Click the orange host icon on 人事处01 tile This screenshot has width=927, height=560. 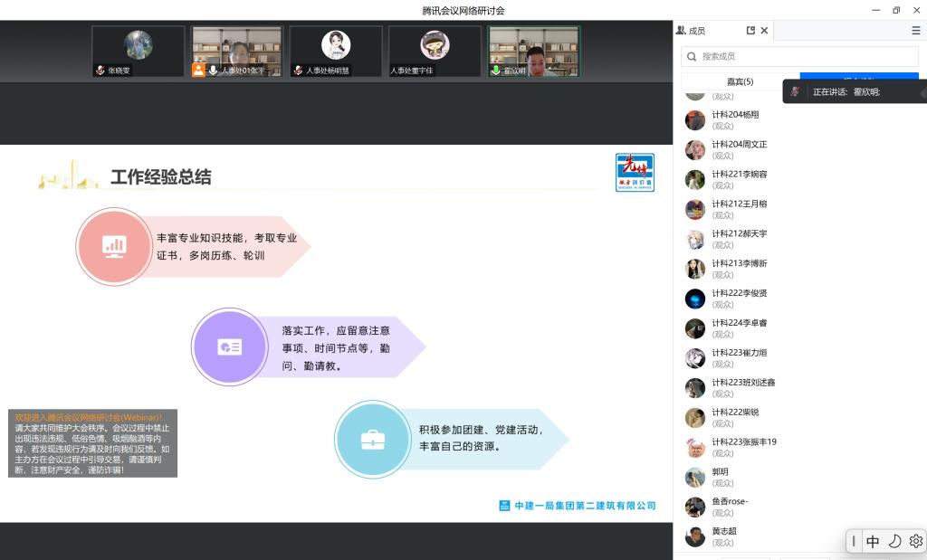point(198,70)
